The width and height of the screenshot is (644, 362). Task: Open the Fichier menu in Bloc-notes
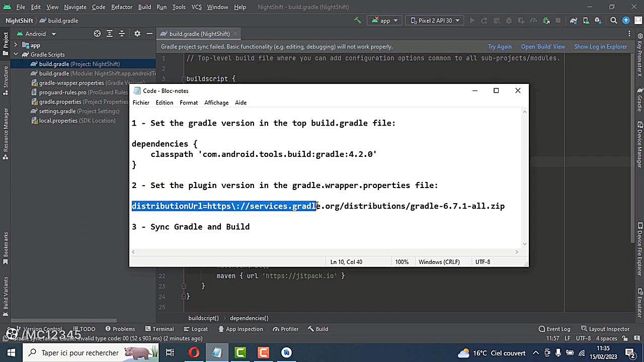141,103
